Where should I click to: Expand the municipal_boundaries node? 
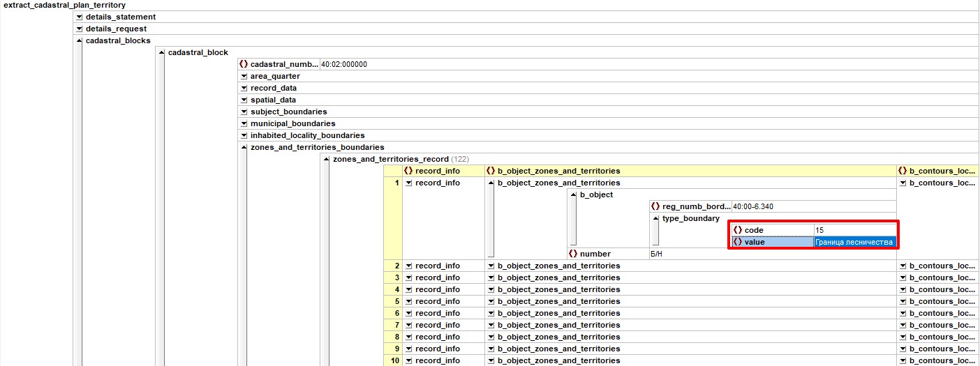tap(244, 123)
